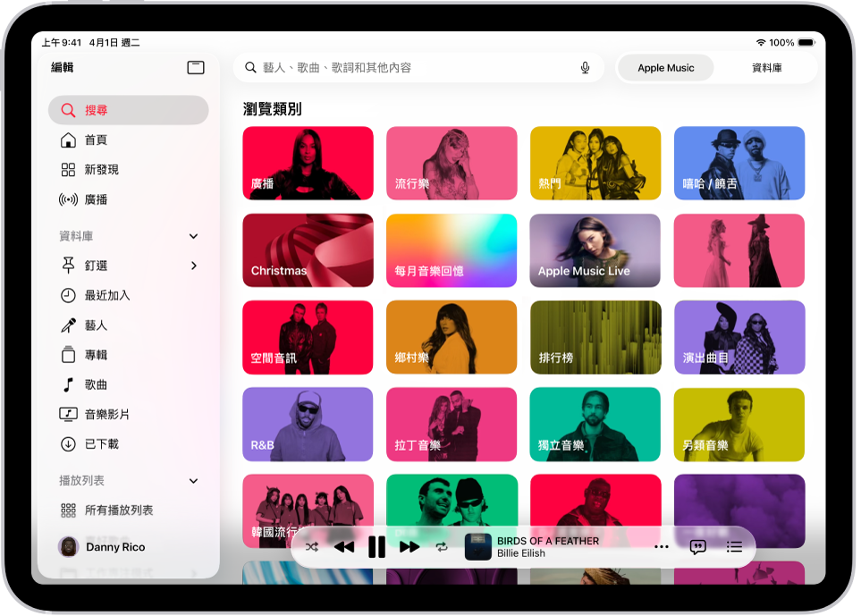Collapse the 資料庫 section chevron

[193, 236]
